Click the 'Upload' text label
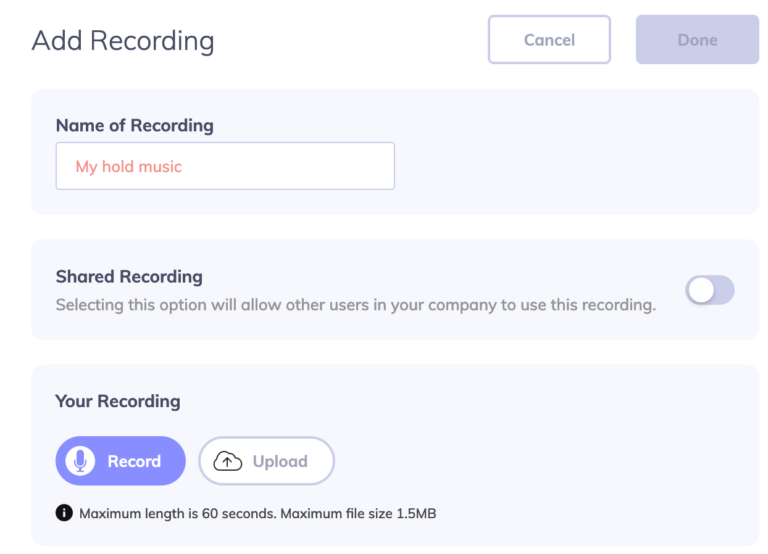Viewport: 768px width, 554px height. (x=280, y=461)
